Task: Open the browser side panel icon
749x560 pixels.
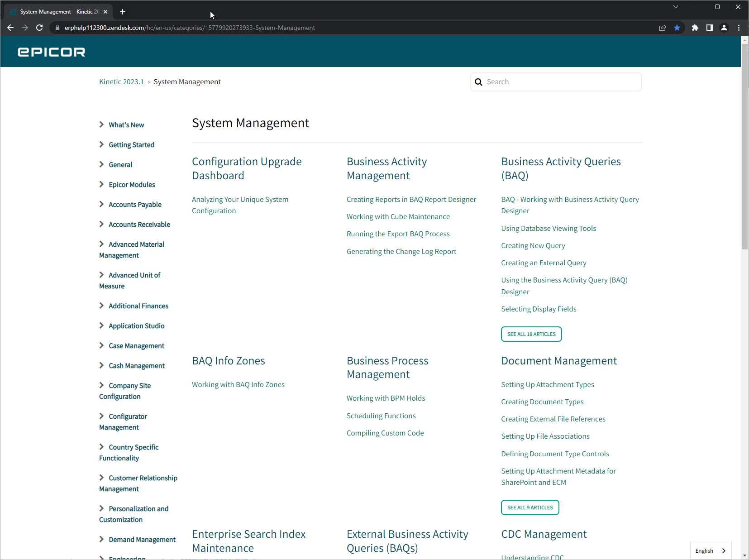Action: (x=710, y=28)
